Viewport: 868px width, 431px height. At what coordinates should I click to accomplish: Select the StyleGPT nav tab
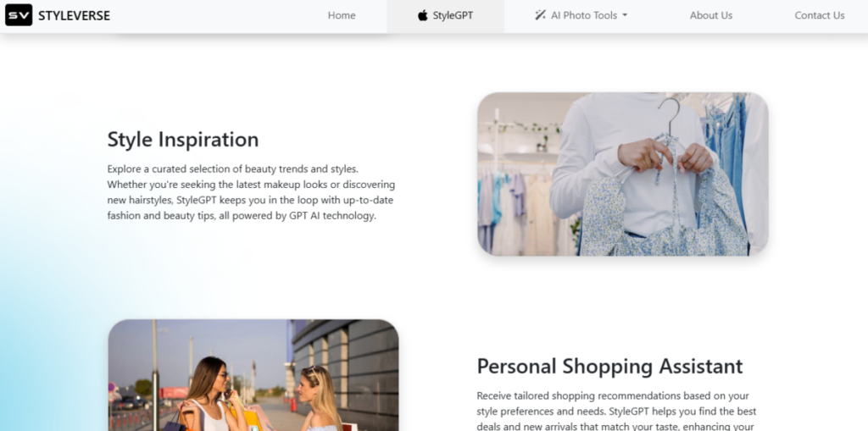point(446,15)
